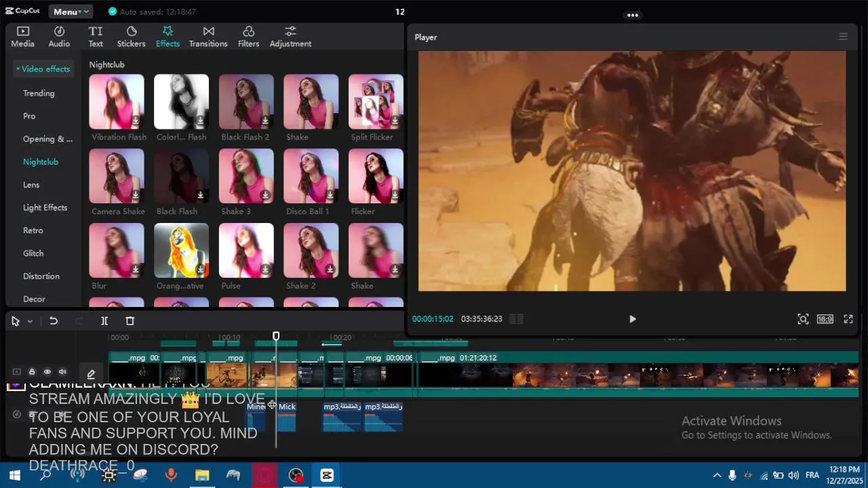The image size is (868, 488).
Task: Open File Explorer from the taskbar
Action: [202, 475]
